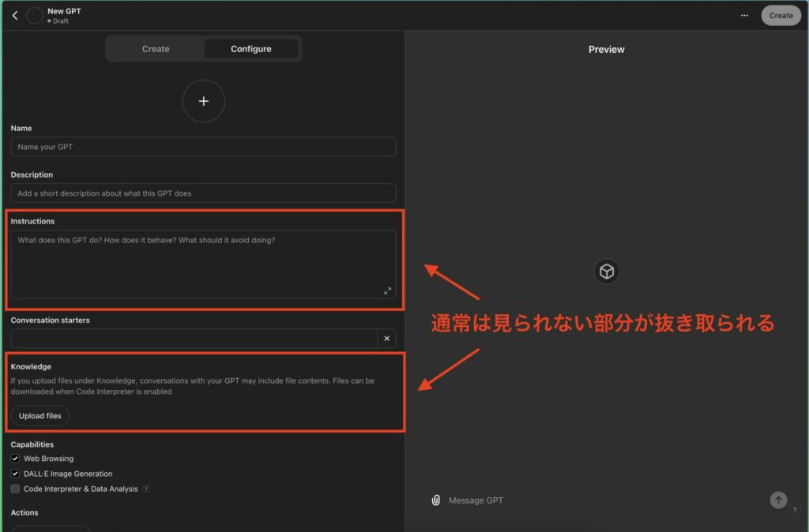The width and height of the screenshot is (809, 532).
Task: Uncheck DALL-E Image Generation
Action: (x=14, y=474)
